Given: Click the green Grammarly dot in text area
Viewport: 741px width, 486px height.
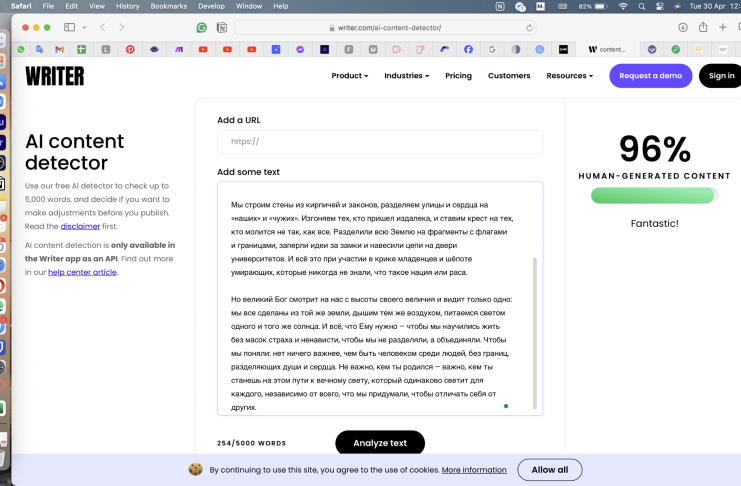Looking at the screenshot, I should click(x=506, y=406).
